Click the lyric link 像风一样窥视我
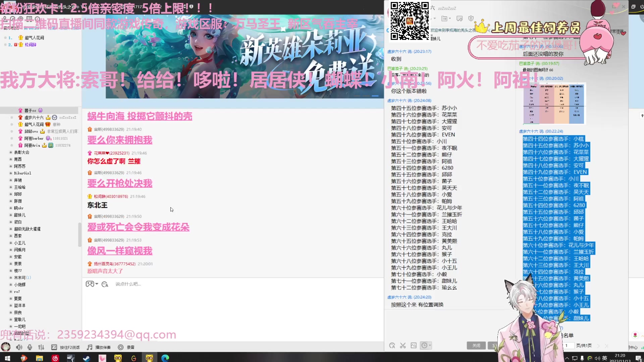The image size is (644, 362). click(x=120, y=251)
